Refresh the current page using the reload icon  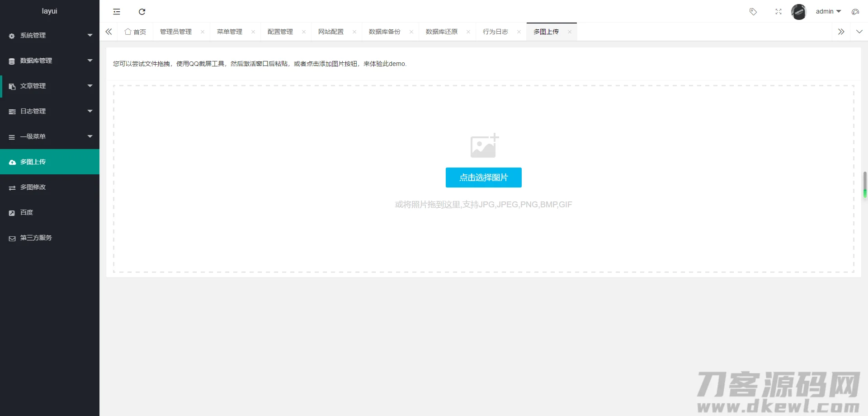click(x=142, y=12)
